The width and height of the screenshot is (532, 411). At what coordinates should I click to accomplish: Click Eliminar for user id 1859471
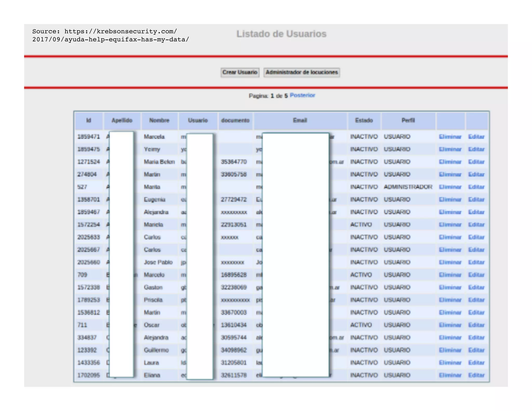pyautogui.click(x=450, y=137)
